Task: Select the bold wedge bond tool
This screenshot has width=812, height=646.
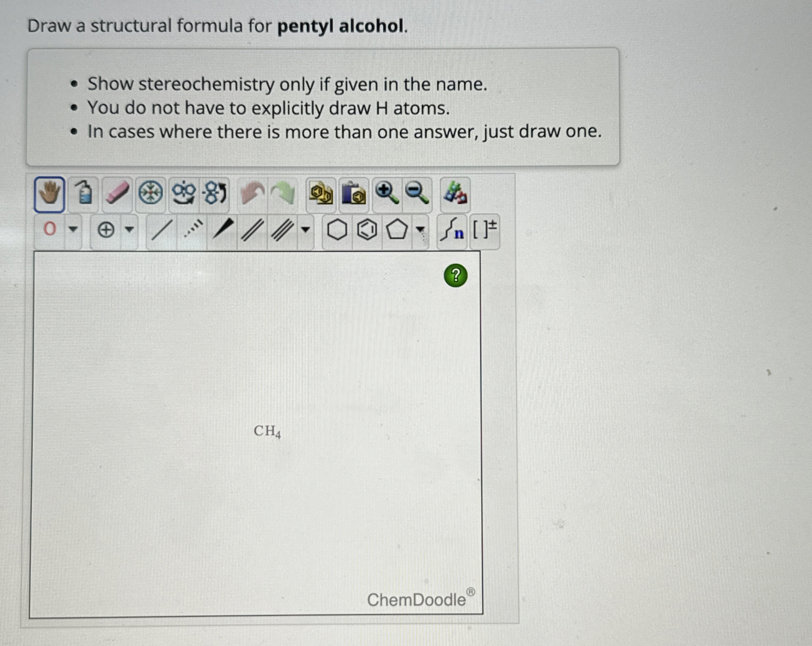Action: point(223,229)
